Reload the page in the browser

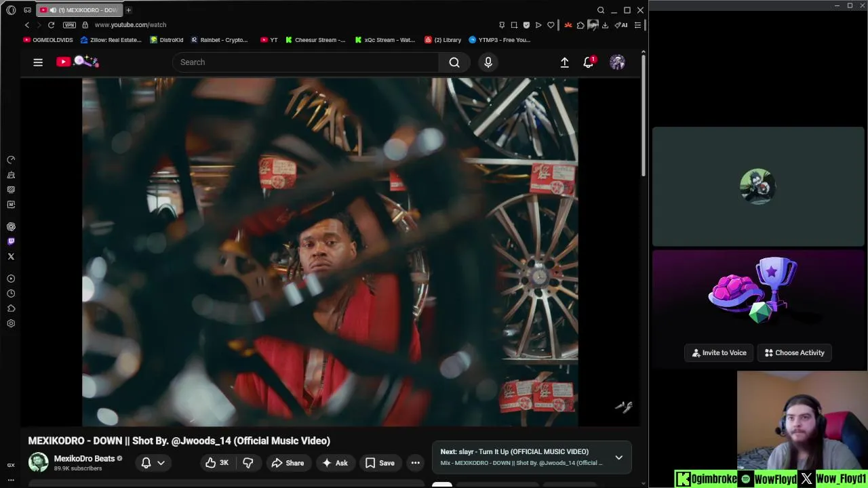pos(51,25)
